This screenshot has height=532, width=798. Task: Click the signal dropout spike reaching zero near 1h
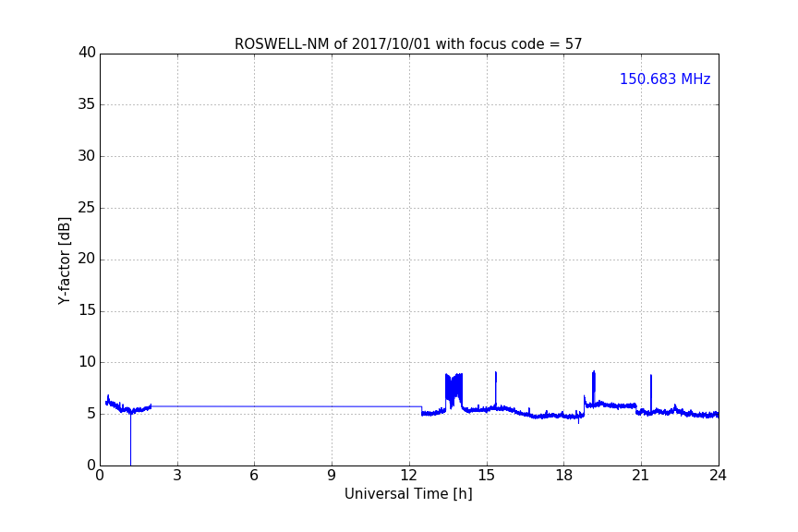click(131, 439)
